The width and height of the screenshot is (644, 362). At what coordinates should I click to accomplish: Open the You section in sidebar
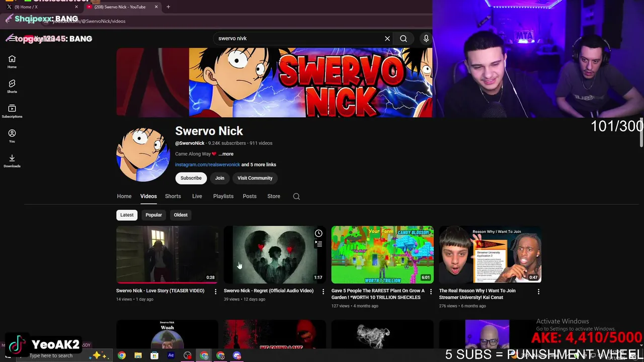(12, 136)
